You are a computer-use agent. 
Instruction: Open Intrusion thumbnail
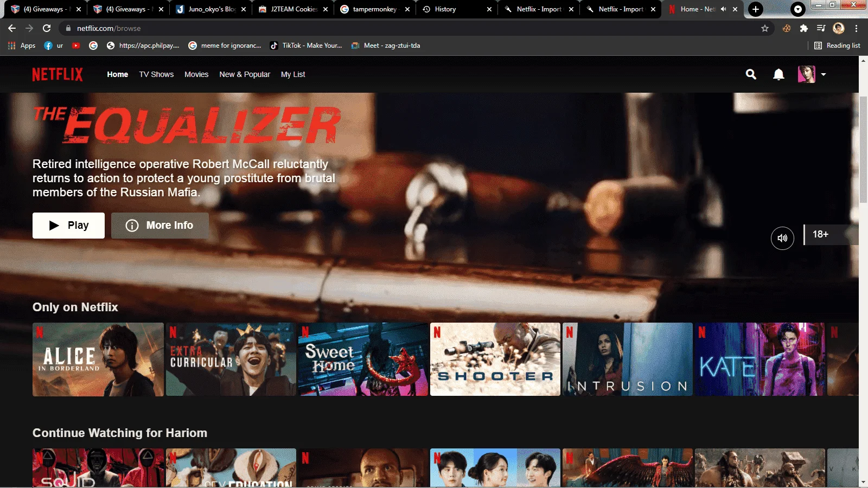pyautogui.click(x=628, y=359)
